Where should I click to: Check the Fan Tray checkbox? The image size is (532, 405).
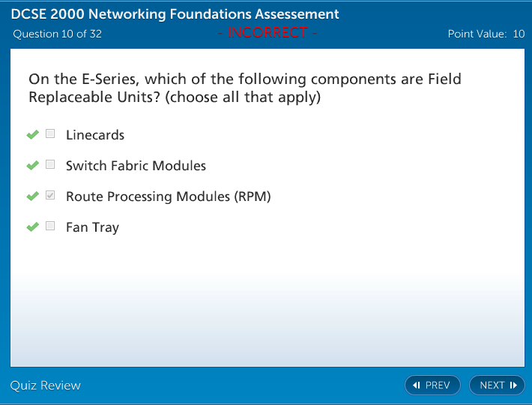(x=50, y=226)
